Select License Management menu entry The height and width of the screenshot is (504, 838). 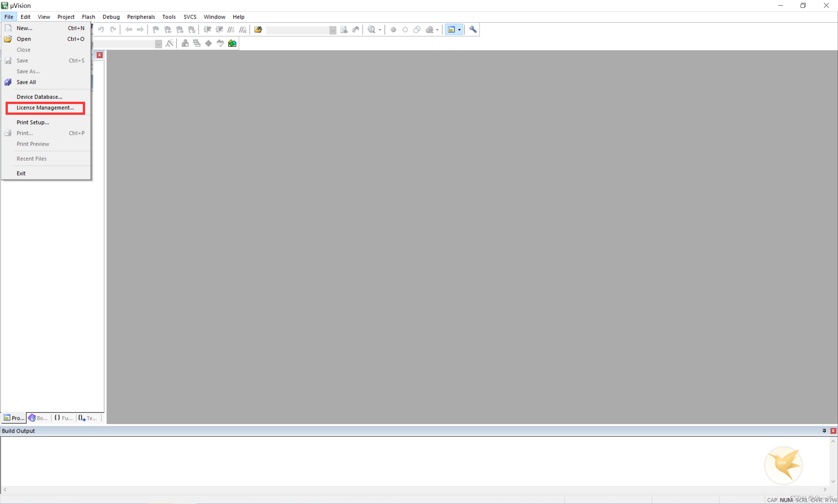point(45,108)
